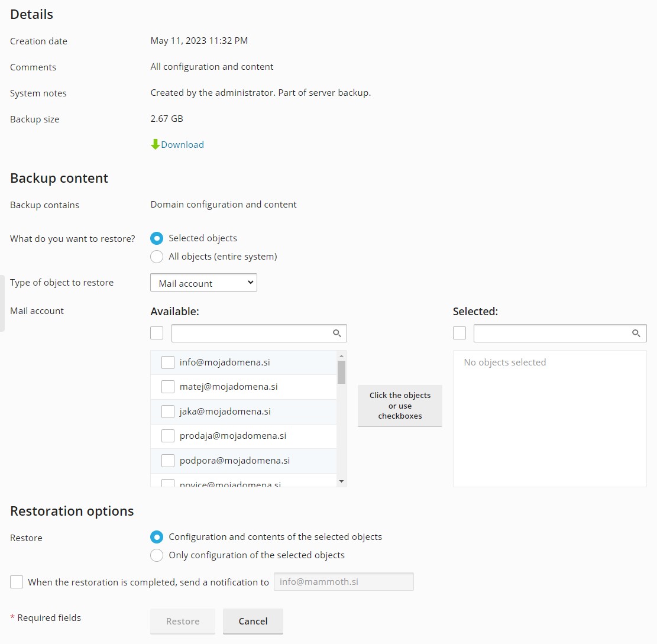Click the search magnifier in Available field
The height and width of the screenshot is (644, 657).
pyautogui.click(x=337, y=333)
